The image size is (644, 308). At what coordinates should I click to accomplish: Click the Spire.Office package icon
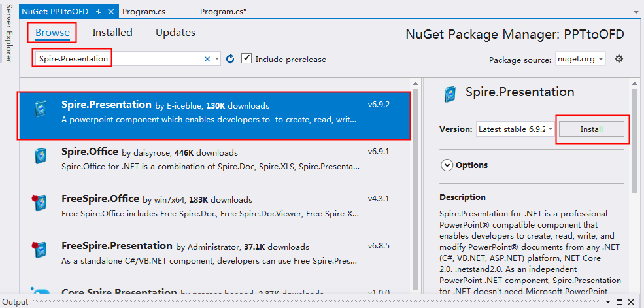point(41,156)
